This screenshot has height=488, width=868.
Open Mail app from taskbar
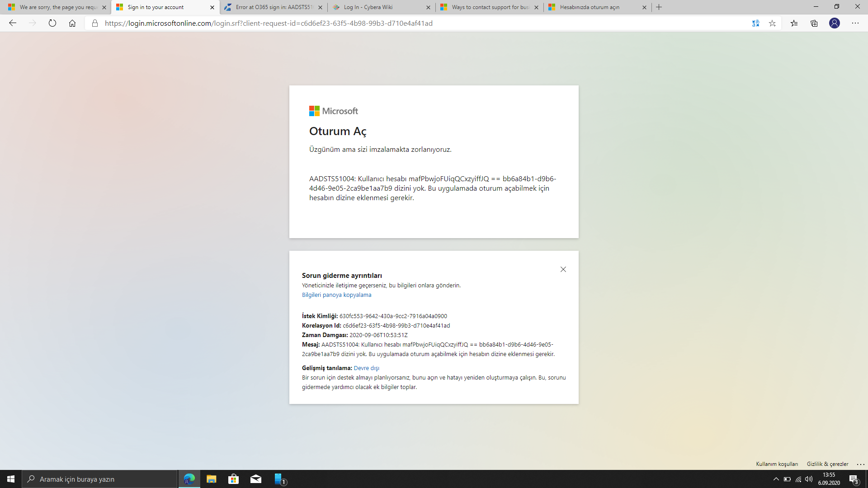(256, 479)
